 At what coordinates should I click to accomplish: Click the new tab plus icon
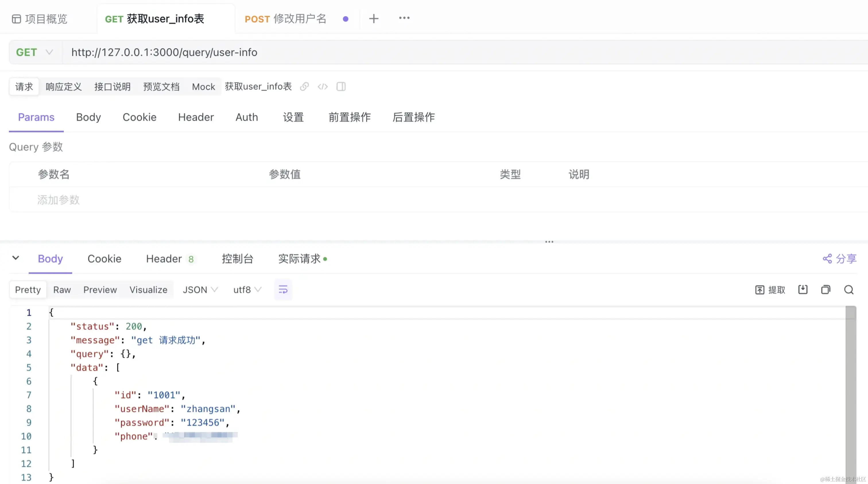[x=374, y=19]
